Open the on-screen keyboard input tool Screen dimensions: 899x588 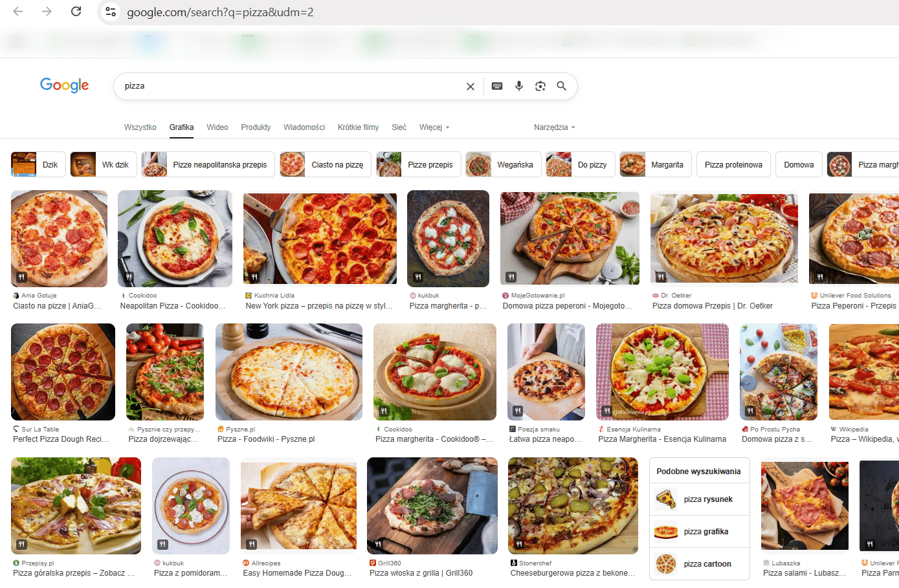497,86
